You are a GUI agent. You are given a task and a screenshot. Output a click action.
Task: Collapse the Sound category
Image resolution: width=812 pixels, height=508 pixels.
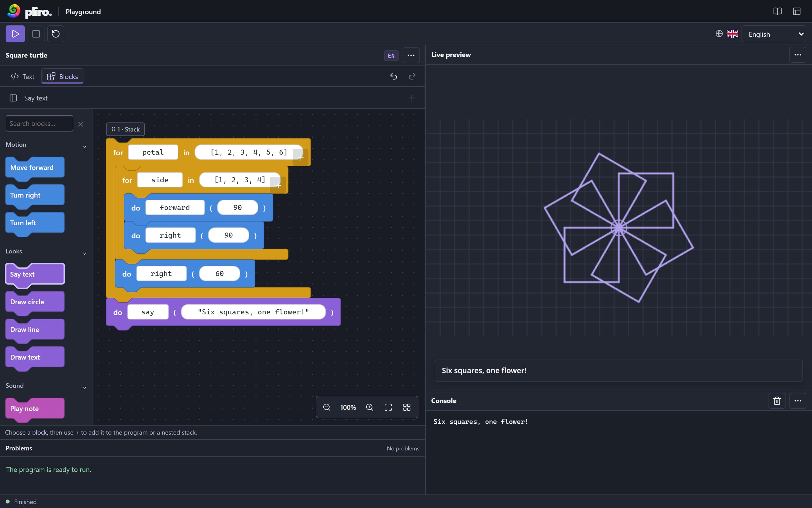coord(85,388)
